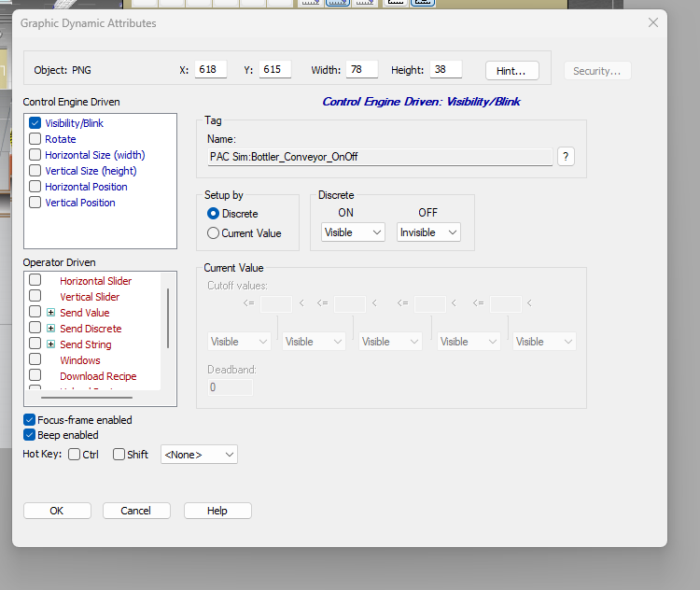This screenshot has height=590, width=700.
Task: Enable Horizontal Position attribute
Action: 35,187
